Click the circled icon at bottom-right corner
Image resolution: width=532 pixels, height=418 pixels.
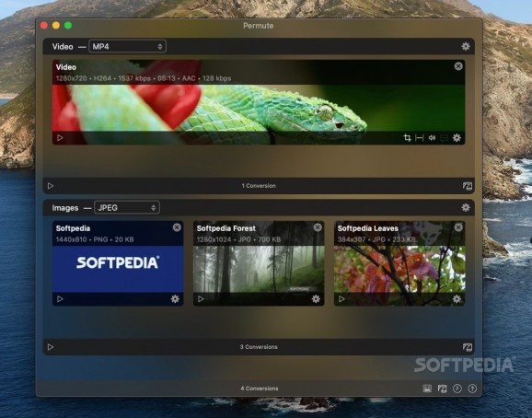coord(472,389)
